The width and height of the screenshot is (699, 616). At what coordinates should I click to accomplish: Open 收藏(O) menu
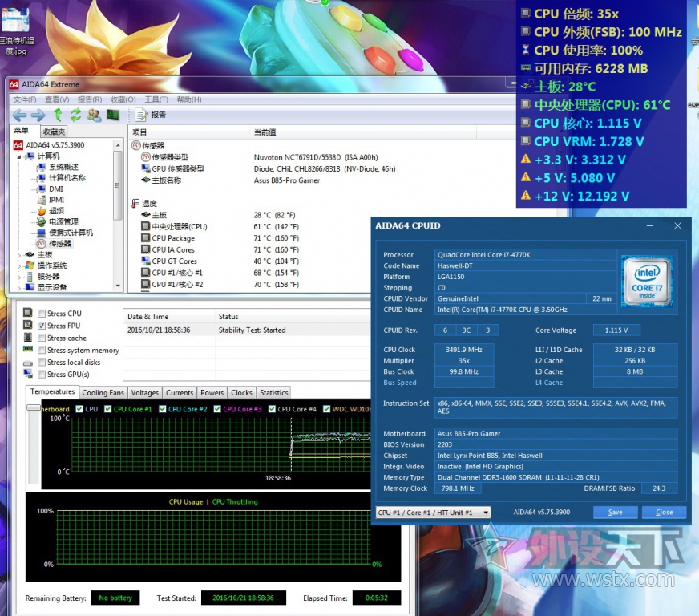(123, 99)
